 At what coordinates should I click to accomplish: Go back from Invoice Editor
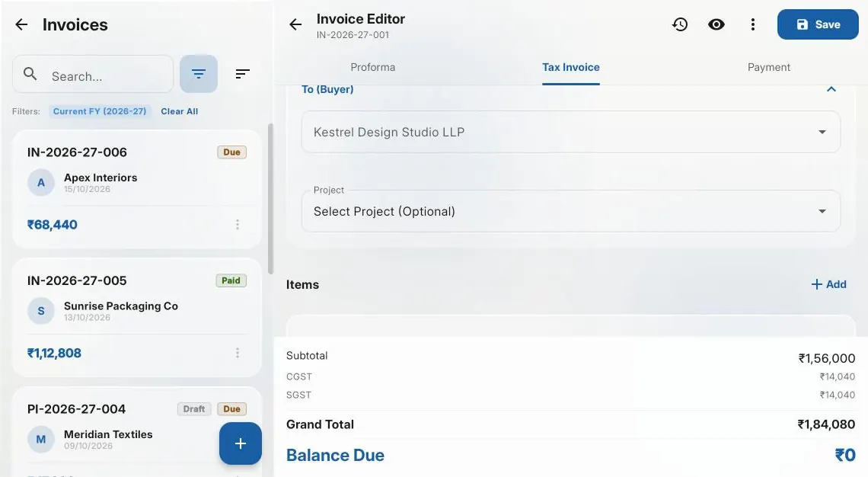coord(295,24)
